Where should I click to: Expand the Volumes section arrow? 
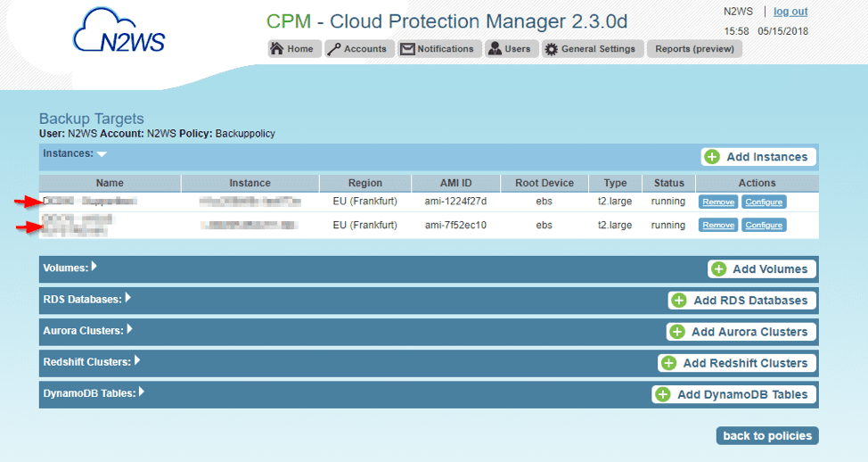94,267
